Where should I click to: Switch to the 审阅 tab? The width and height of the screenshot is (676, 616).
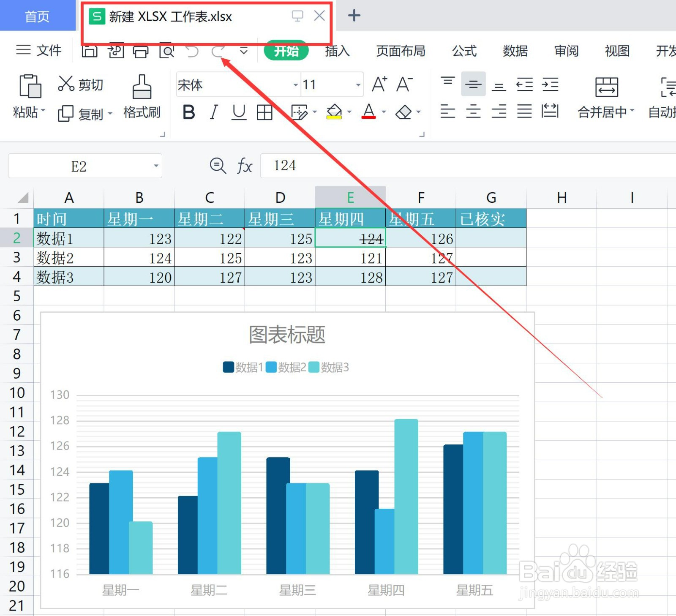pos(566,51)
